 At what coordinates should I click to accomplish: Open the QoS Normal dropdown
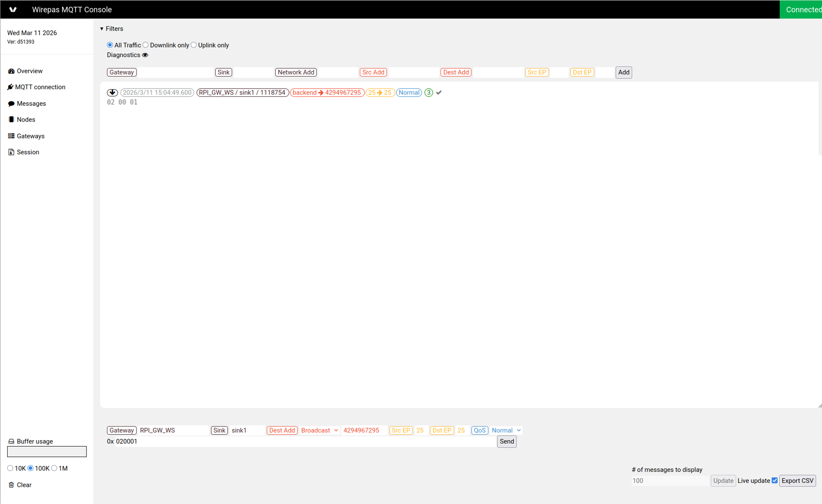(x=506, y=430)
